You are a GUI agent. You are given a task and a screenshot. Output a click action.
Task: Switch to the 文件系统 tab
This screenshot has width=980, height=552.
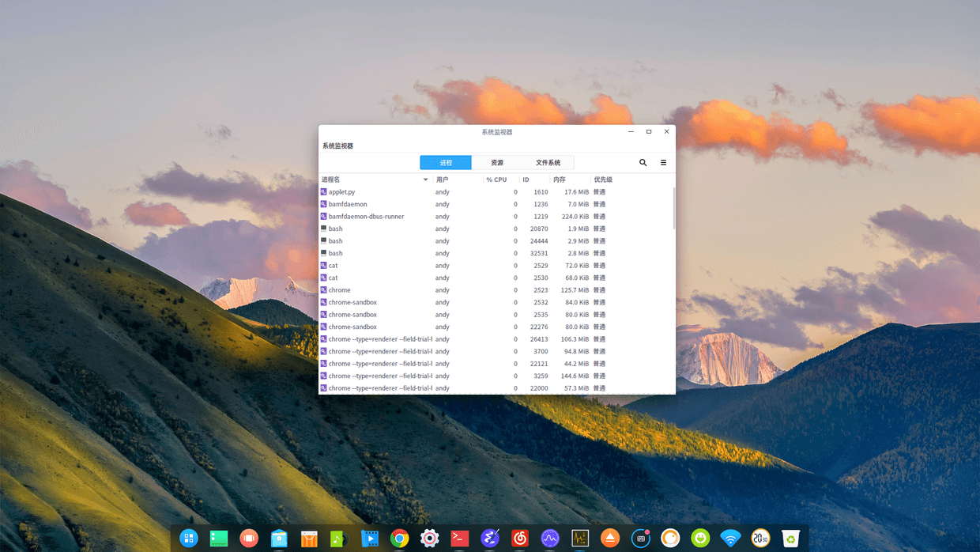click(x=548, y=162)
